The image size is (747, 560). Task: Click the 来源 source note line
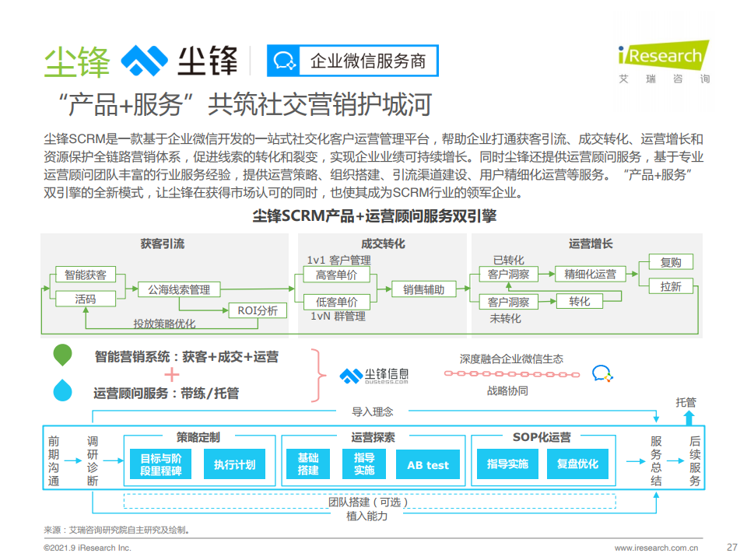pyautogui.click(x=117, y=530)
